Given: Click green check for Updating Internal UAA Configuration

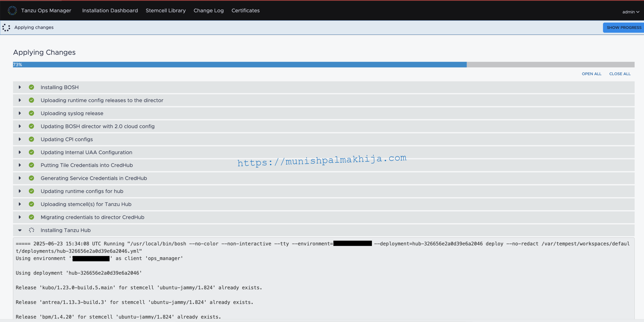Looking at the screenshot, I should tap(31, 152).
